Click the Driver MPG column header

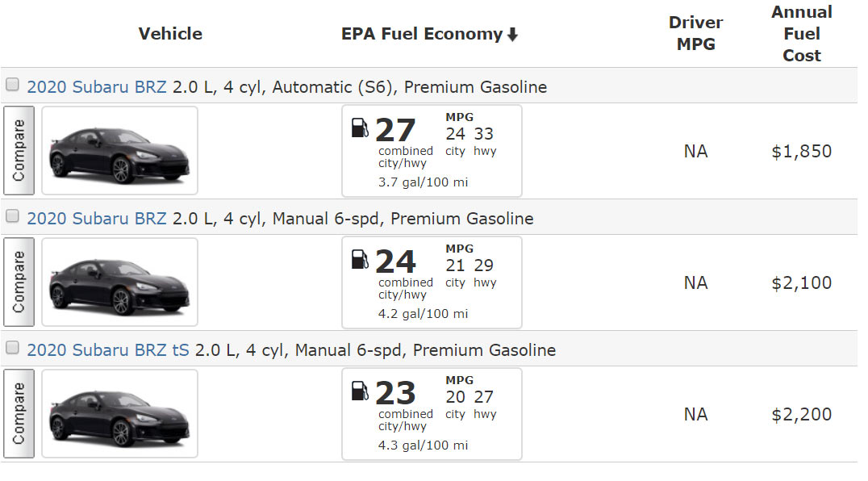pos(695,34)
